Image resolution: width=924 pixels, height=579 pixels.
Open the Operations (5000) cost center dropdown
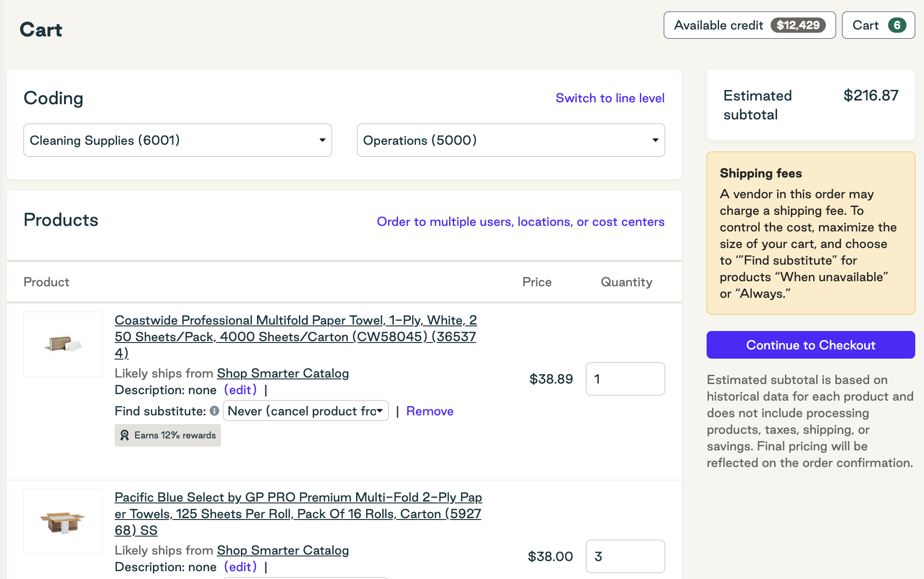coord(510,140)
